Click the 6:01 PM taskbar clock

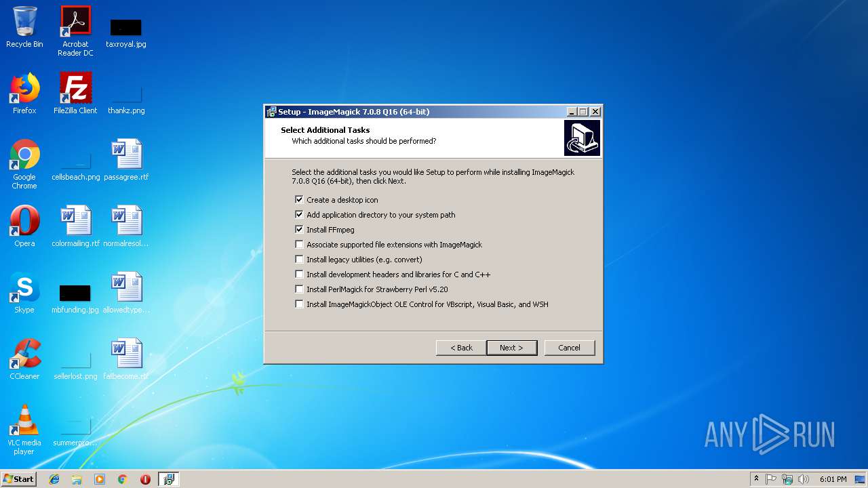(x=833, y=479)
